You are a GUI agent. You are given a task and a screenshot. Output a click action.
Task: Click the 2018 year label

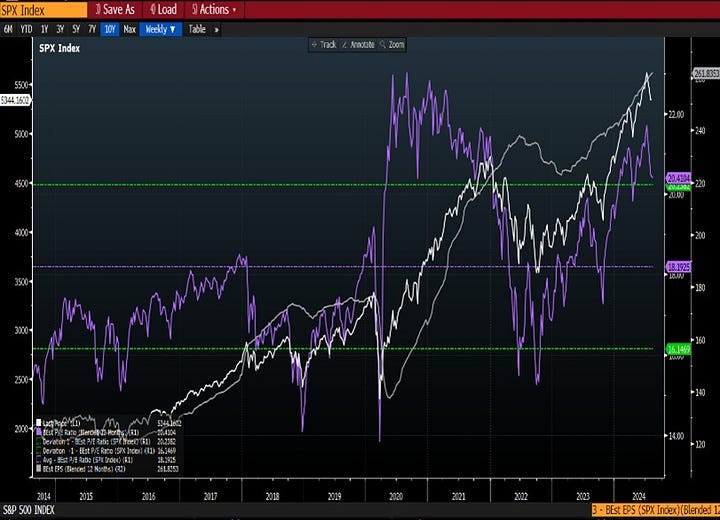click(272, 496)
